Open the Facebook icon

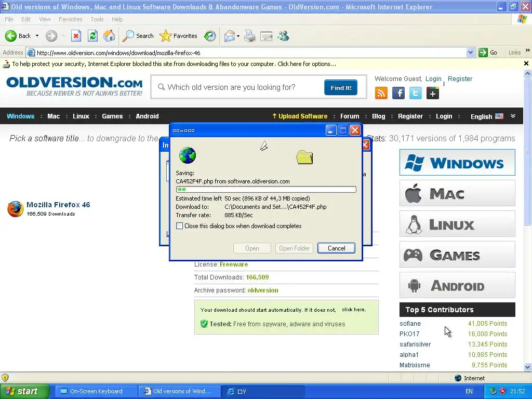click(398, 93)
